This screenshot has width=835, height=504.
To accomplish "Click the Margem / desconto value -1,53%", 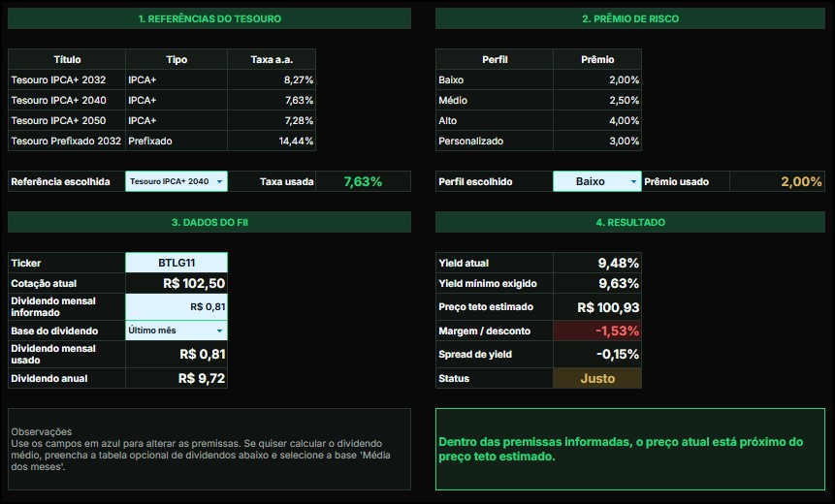I will (x=597, y=331).
